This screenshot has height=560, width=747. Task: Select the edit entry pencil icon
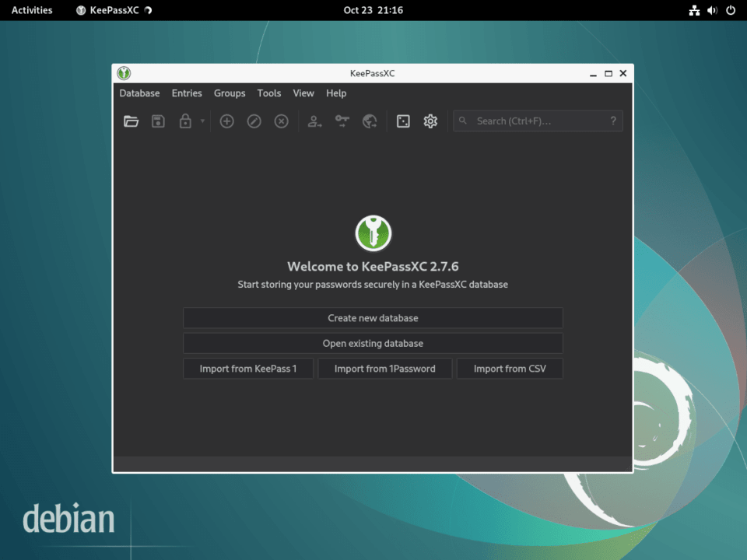coord(254,121)
